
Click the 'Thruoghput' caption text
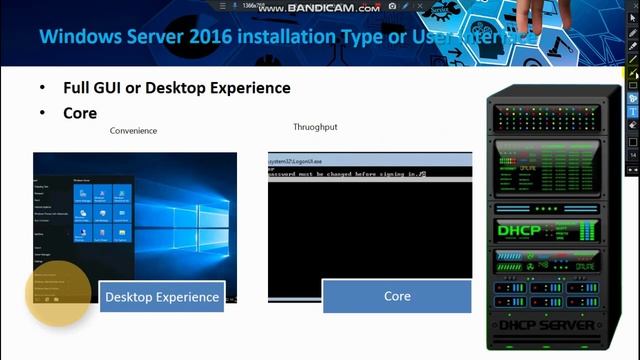(x=315, y=127)
